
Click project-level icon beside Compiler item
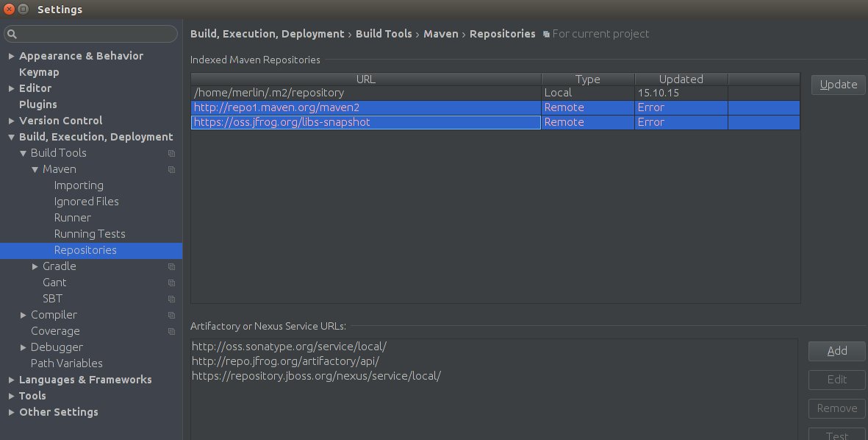coord(171,315)
